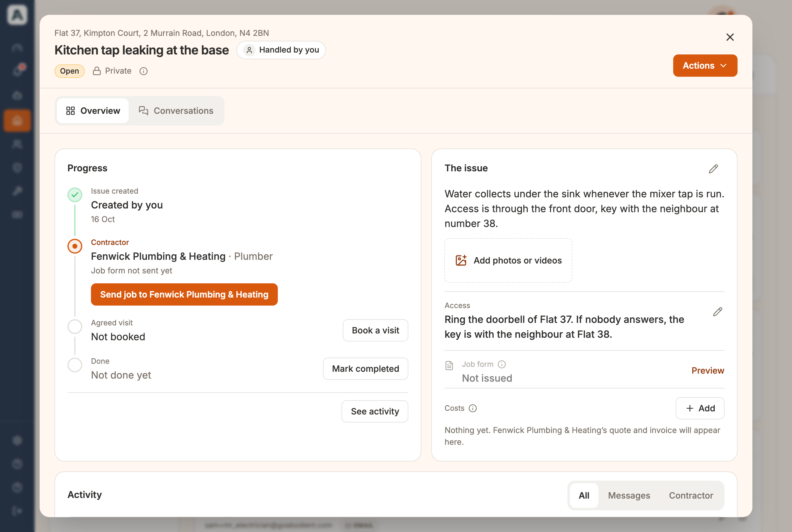The width and height of the screenshot is (792, 532).
Task: Click Send job to Fenwick Plumbing & Heating
Action: coord(184,294)
